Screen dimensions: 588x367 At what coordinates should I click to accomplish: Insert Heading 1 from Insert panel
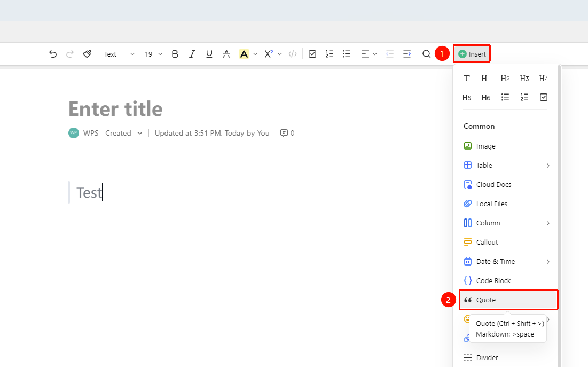486,79
